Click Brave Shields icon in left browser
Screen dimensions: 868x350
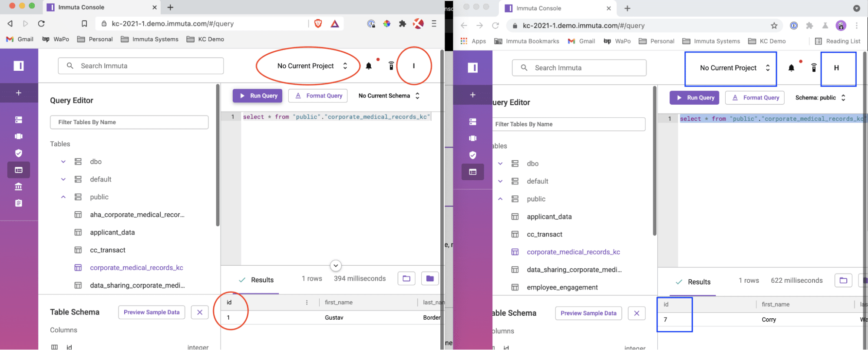tap(318, 23)
